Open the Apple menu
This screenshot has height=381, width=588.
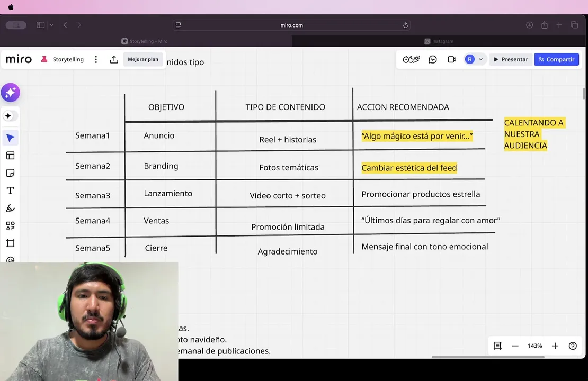pyautogui.click(x=11, y=7)
